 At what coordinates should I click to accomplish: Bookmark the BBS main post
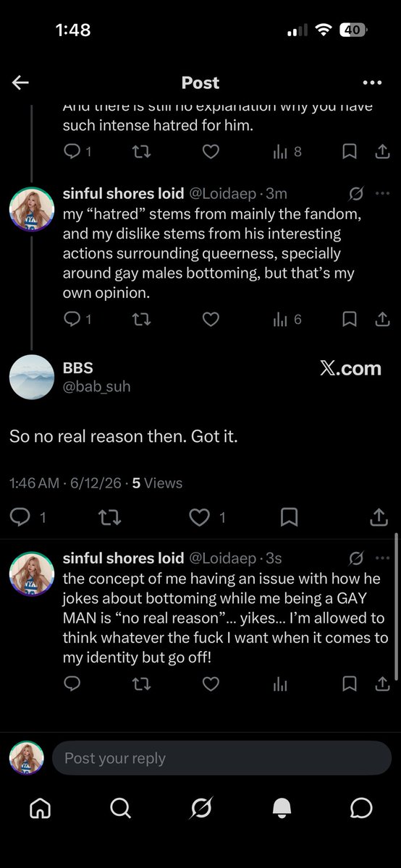tap(289, 516)
